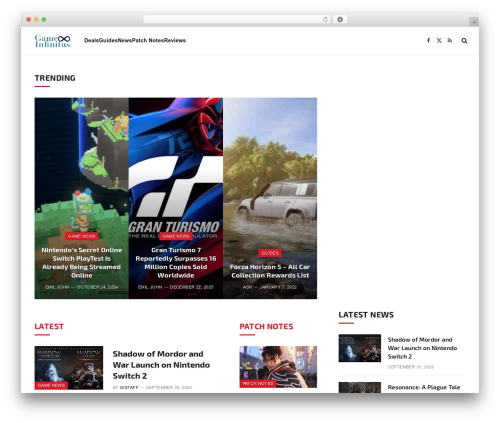
Task: Click the Trending section heading
Action: tap(55, 78)
